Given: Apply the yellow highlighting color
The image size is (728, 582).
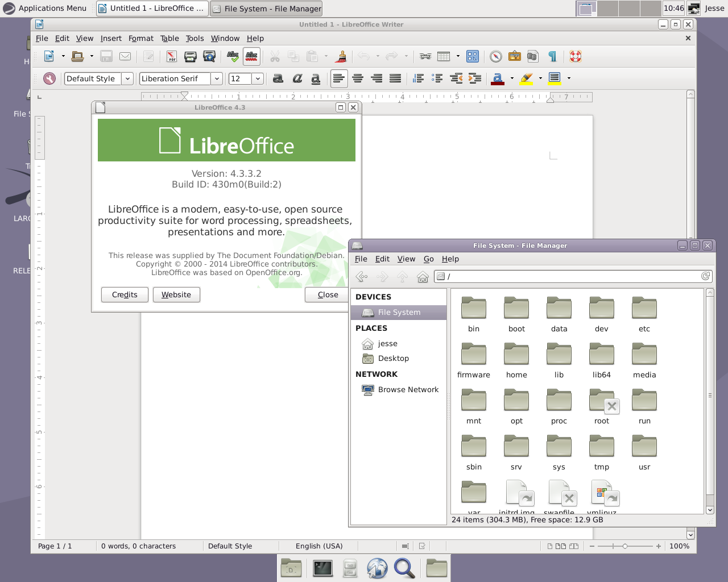Looking at the screenshot, I should (x=526, y=78).
